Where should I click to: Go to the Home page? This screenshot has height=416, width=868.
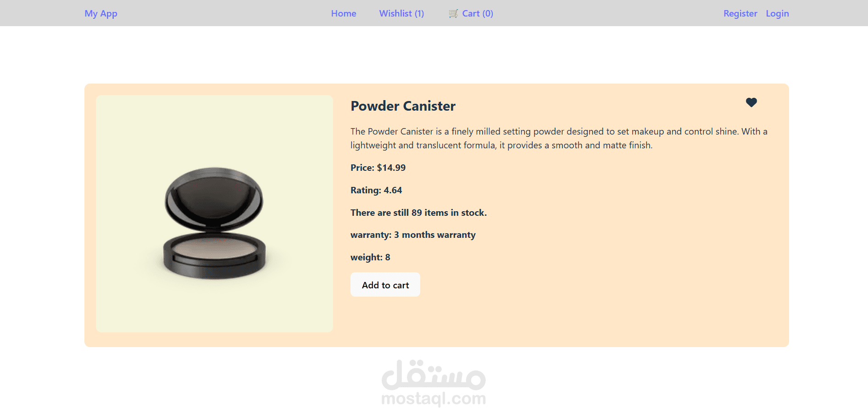[344, 13]
